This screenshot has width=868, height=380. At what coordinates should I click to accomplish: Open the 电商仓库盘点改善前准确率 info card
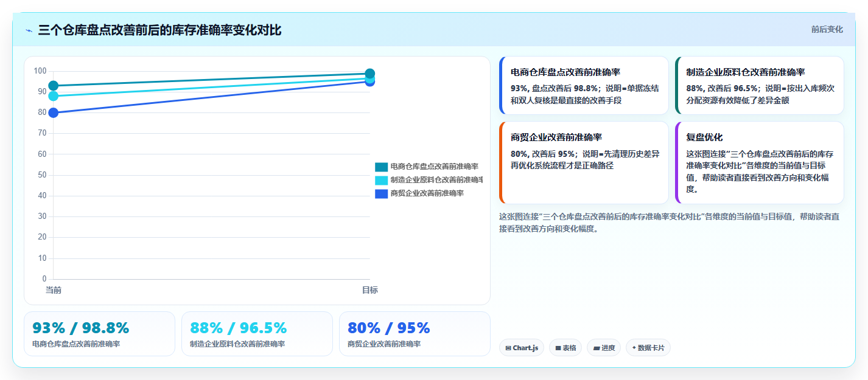584,86
